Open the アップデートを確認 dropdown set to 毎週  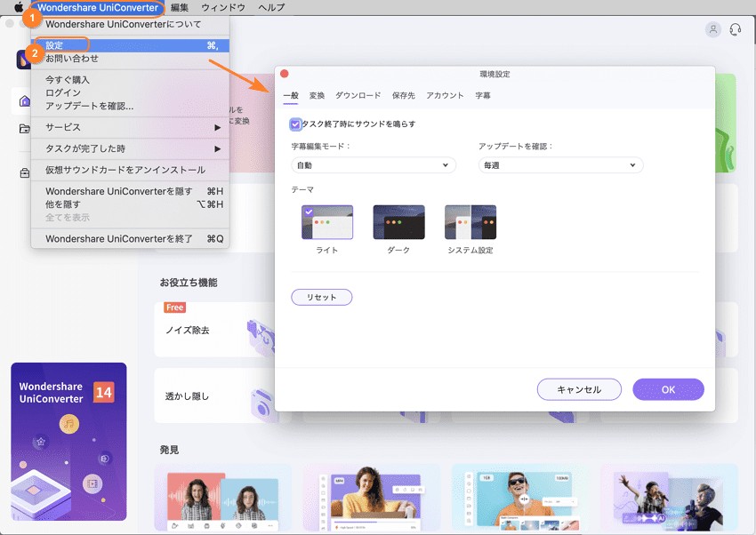coord(560,165)
